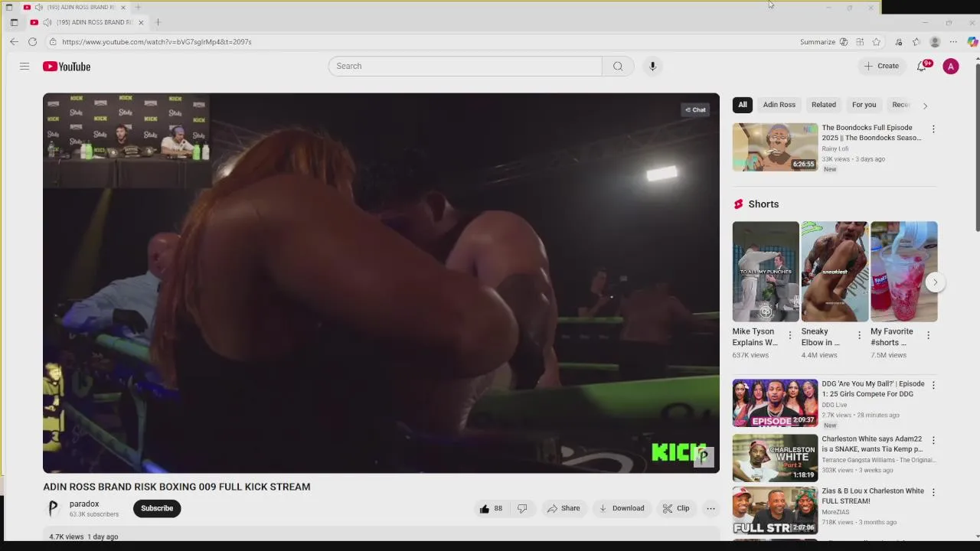Open options for Charleston White says Adam22 video

(x=933, y=441)
